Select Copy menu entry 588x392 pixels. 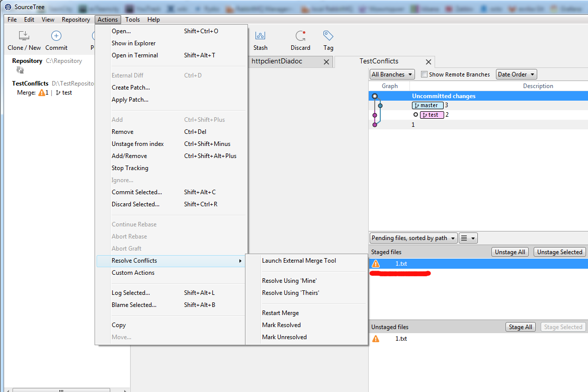(172, 325)
